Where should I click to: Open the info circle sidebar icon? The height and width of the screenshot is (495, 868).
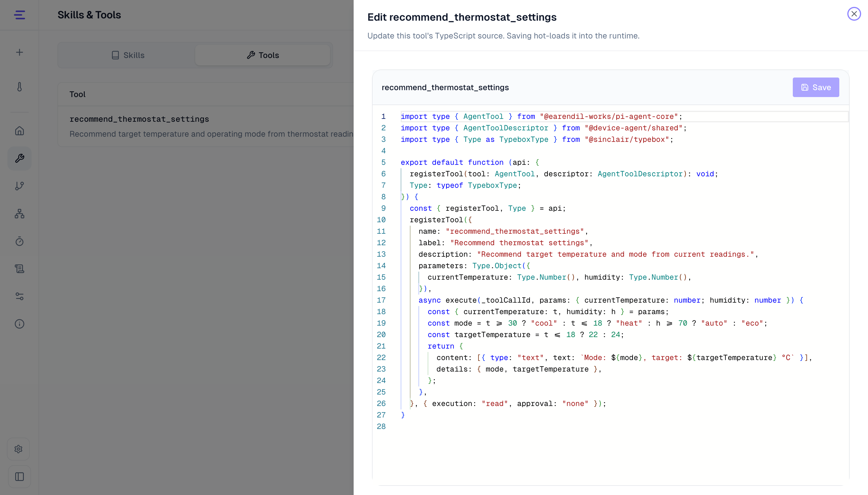(19, 324)
